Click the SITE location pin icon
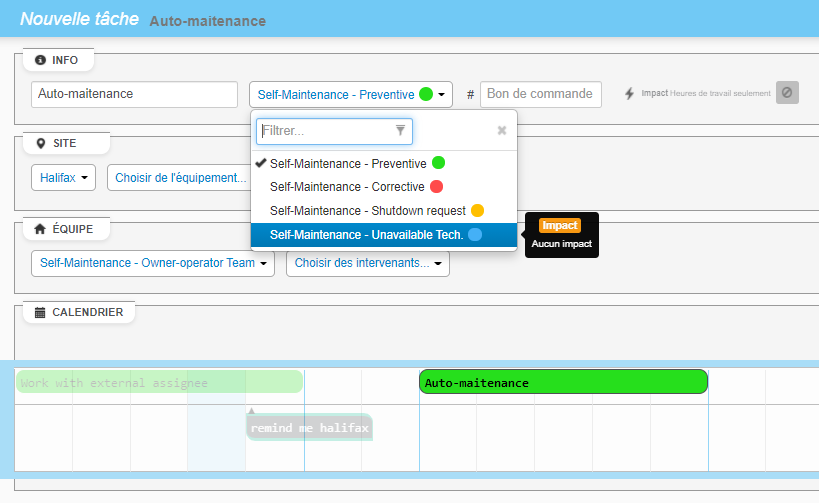The width and height of the screenshot is (819, 503). [40, 143]
